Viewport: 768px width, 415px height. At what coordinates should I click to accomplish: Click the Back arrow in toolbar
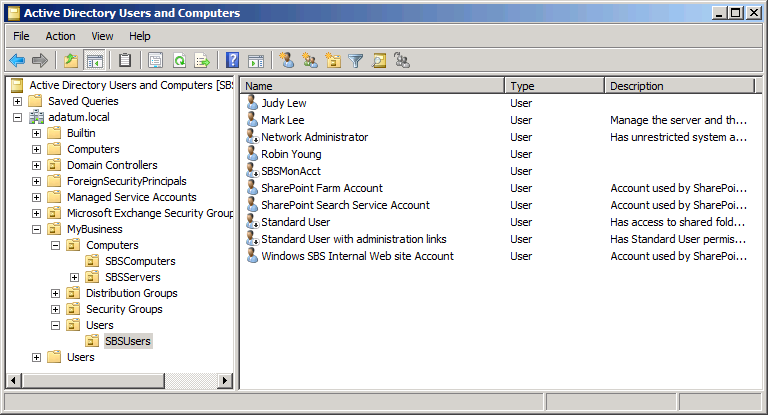[17, 61]
